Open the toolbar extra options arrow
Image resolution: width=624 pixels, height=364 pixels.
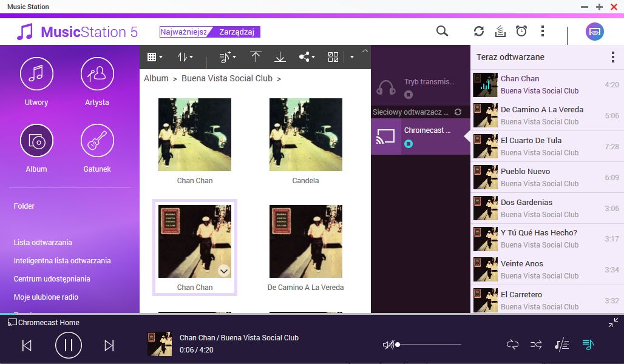352,57
